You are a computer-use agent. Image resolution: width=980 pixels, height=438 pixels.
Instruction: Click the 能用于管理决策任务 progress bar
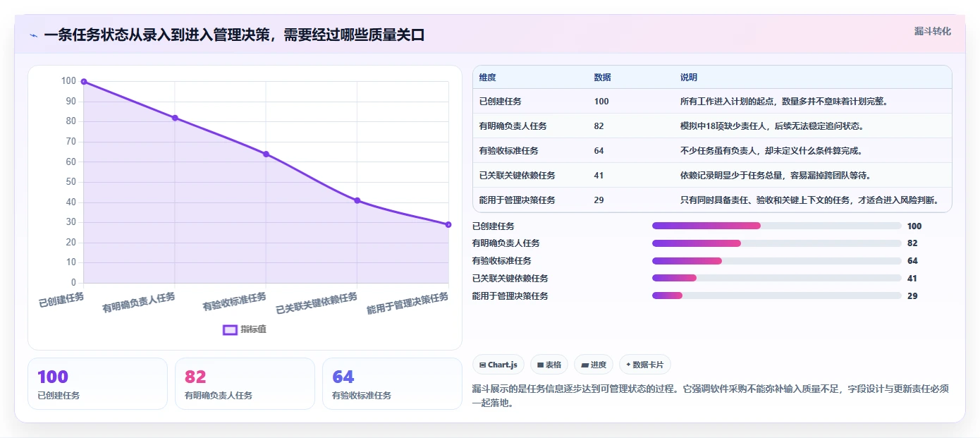pos(776,296)
